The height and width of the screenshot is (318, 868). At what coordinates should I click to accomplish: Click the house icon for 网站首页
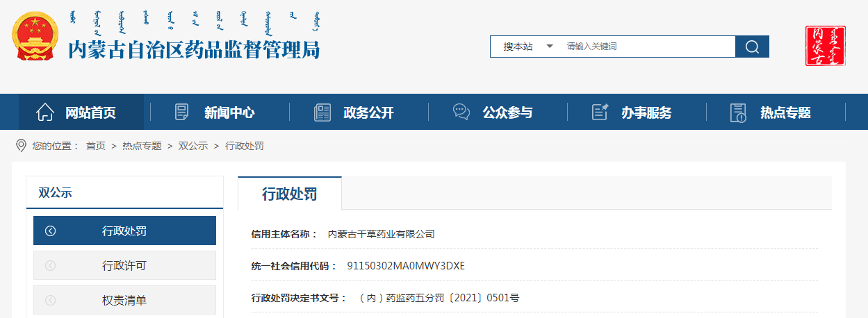(45, 112)
